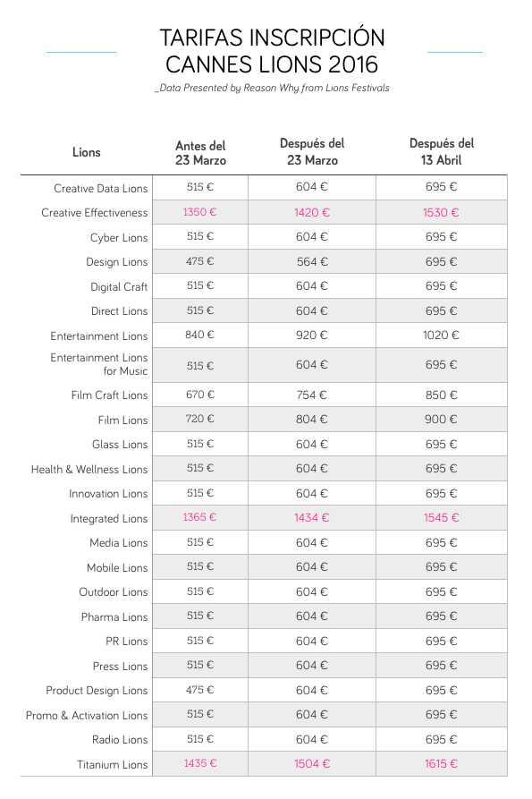The image size is (532, 799).
Task: Select the Cyber Lions row label
Action: click(x=119, y=238)
